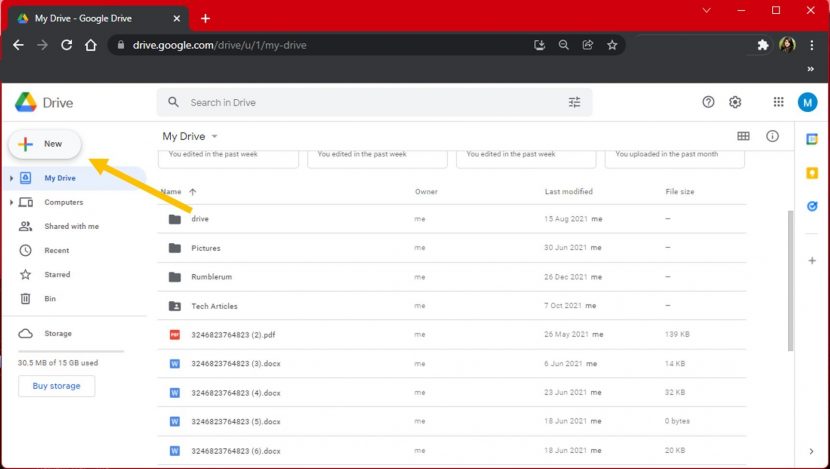
Task: Select 3246823764823 (3).docx file
Action: click(x=452, y=364)
